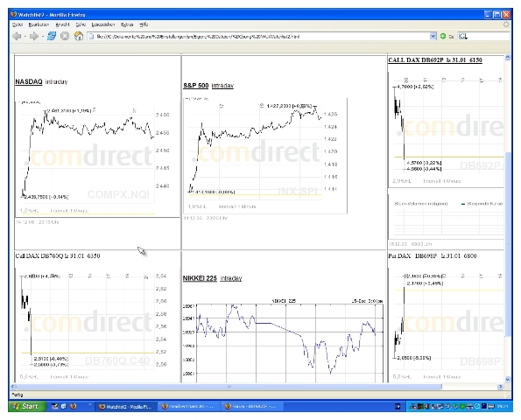Click the Firefox quick launch icon in taskbar
Image resolution: width=521 pixels, height=420 pixels.
click(x=74, y=406)
